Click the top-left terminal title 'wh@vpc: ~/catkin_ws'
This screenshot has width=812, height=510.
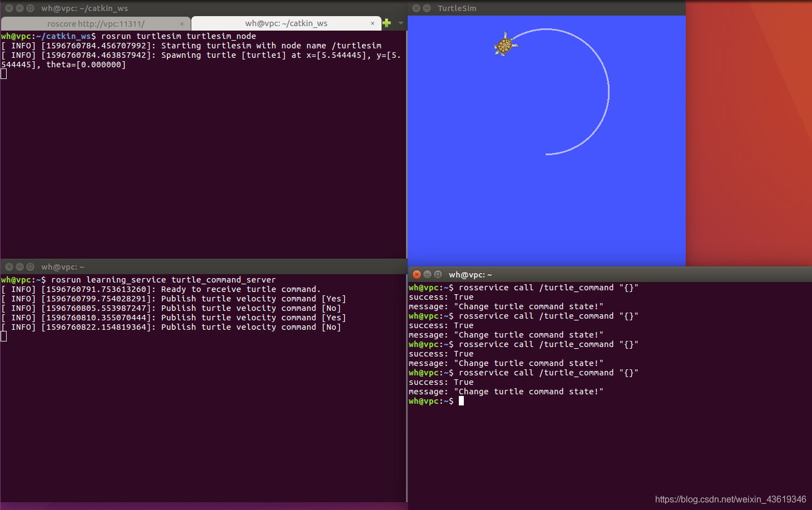pyautogui.click(x=85, y=8)
